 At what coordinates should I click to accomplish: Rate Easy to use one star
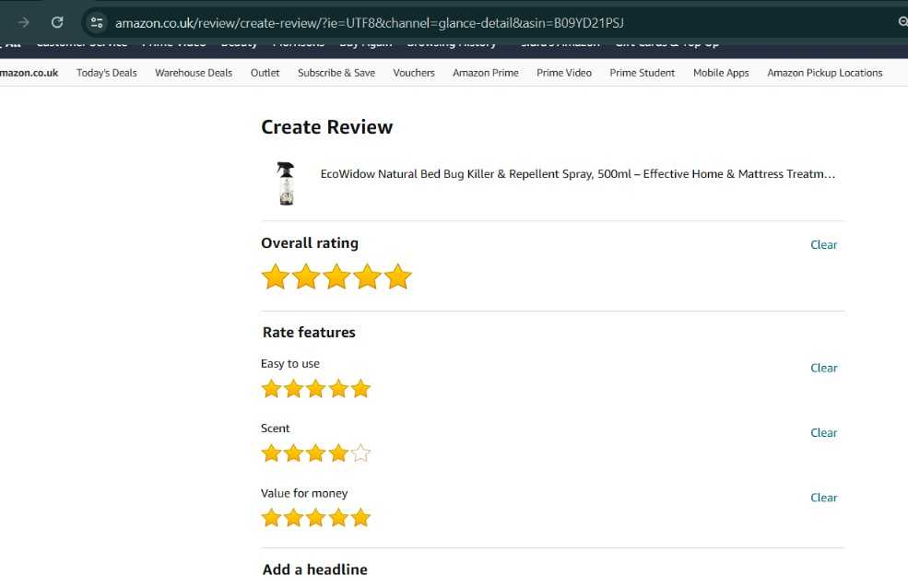pos(271,388)
